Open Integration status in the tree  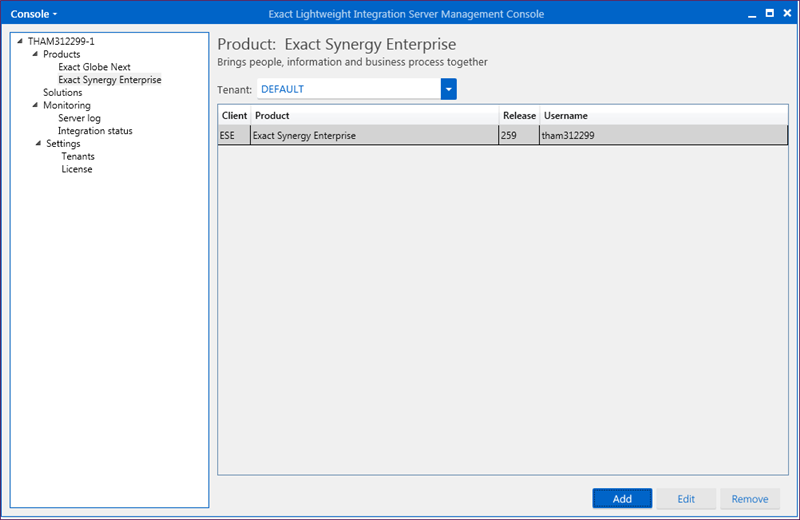[x=95, y=131]
